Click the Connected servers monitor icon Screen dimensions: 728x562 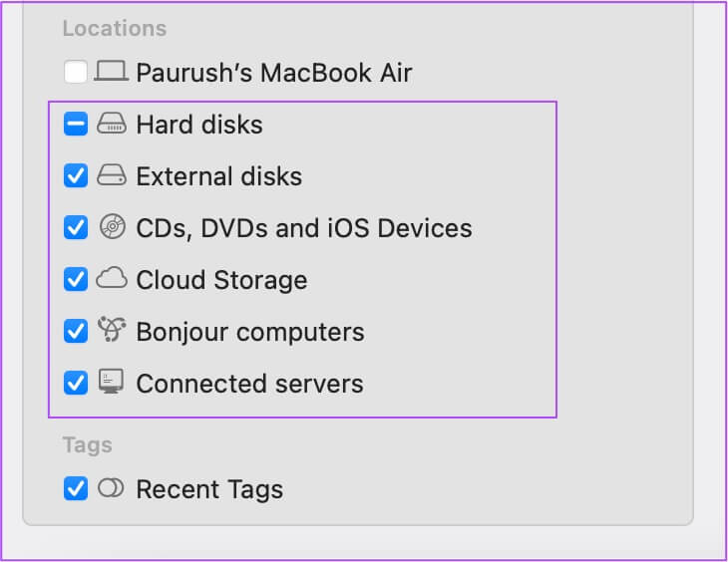pos(112,384)
